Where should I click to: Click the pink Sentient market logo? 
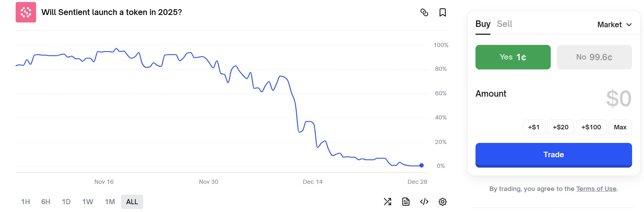[26, 12]
